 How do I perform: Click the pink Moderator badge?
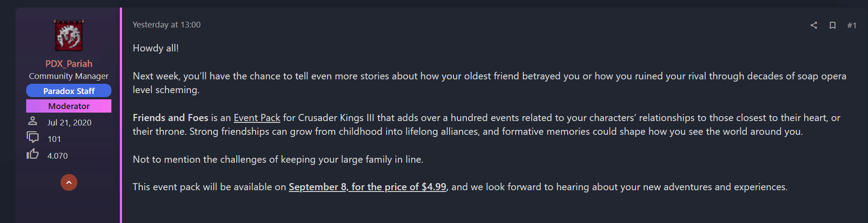pos(69,106)
